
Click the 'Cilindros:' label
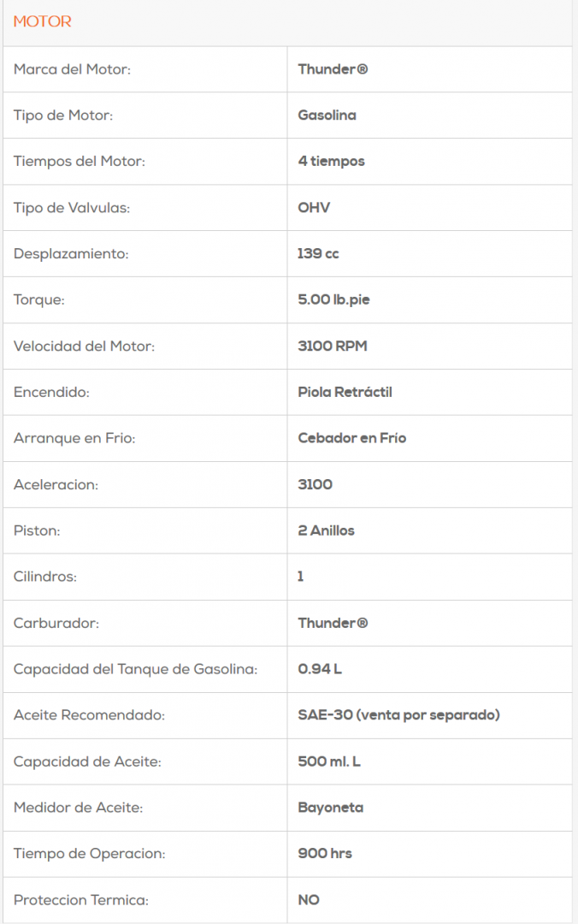[45, 577]
